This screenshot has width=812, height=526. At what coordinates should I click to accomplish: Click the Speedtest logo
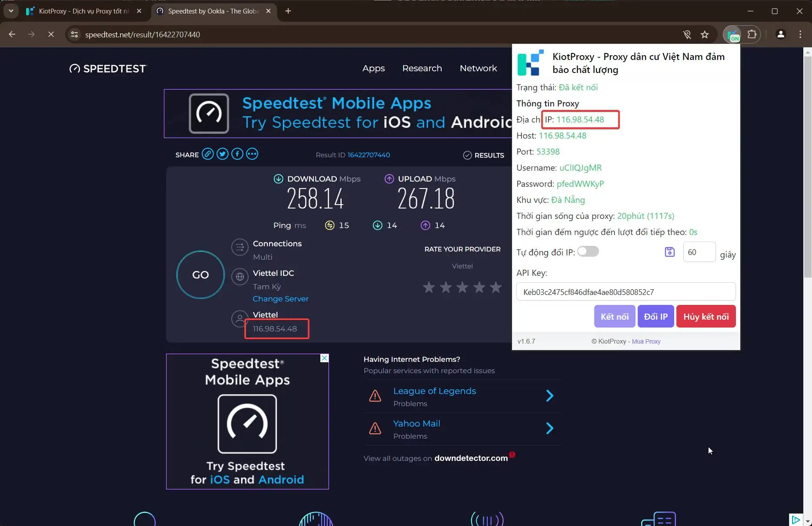[108, 69]
